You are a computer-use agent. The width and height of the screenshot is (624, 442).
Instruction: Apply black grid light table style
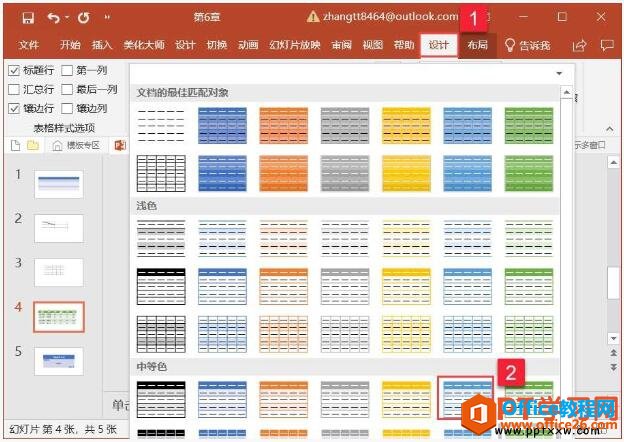coord(161,335)
